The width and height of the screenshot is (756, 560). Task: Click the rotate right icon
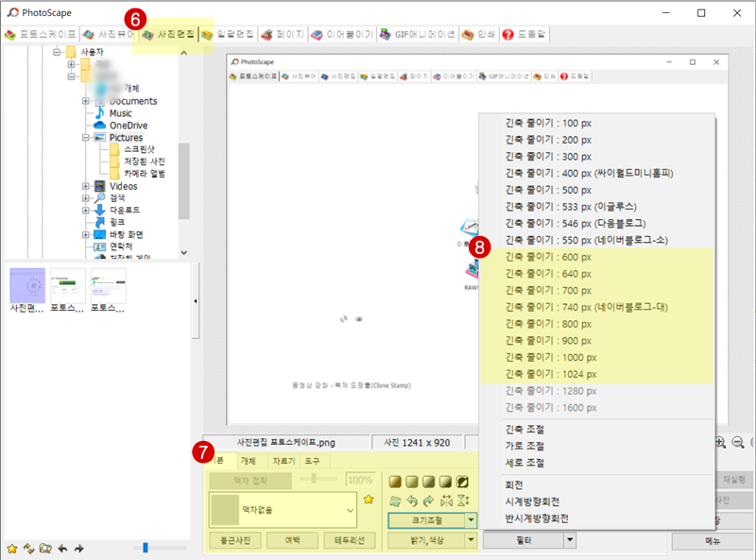click(x=429, y=501)
